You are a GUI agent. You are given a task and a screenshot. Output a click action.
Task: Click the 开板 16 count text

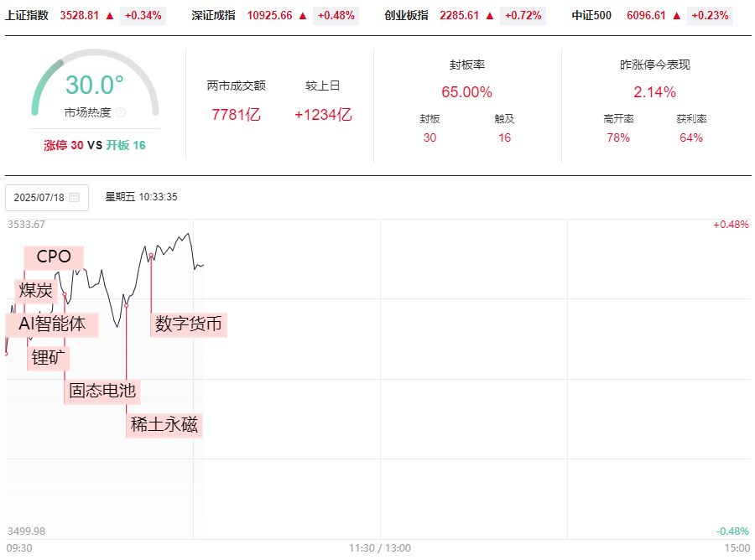pos(126,145)
